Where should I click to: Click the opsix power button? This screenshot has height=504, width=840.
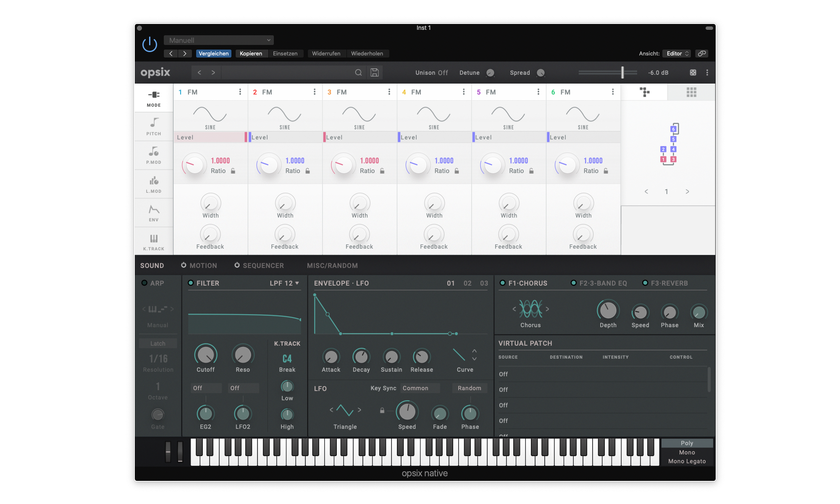(150, 44)
